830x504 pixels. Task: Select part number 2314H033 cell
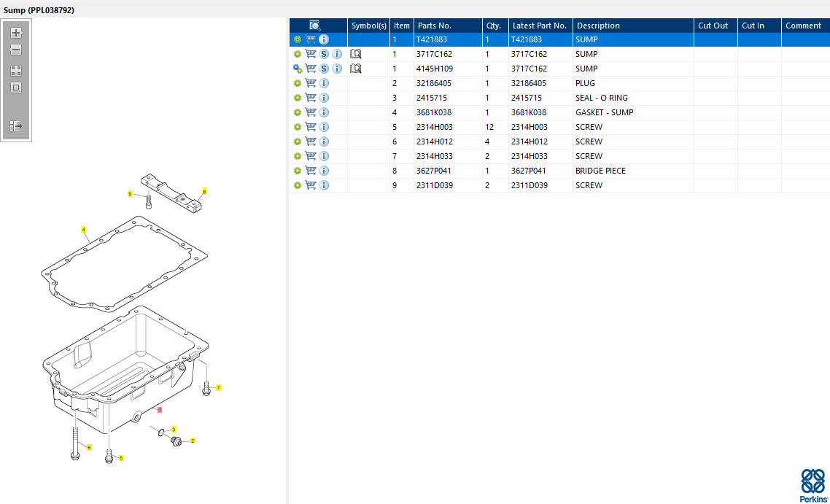point(435,156)
